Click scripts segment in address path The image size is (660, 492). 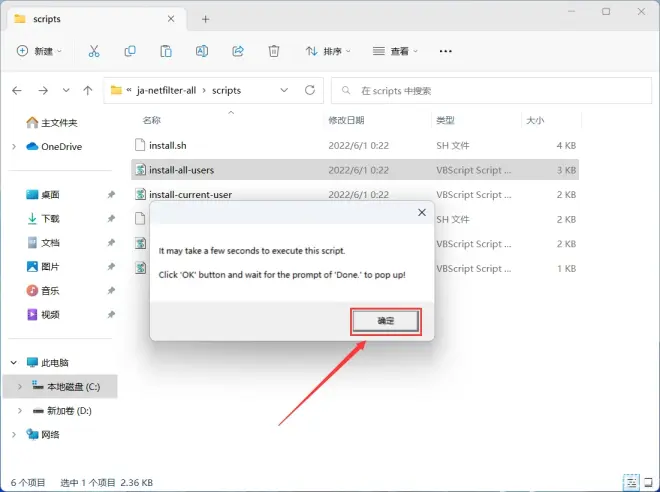pyautogui.click(x=226, y=90)
